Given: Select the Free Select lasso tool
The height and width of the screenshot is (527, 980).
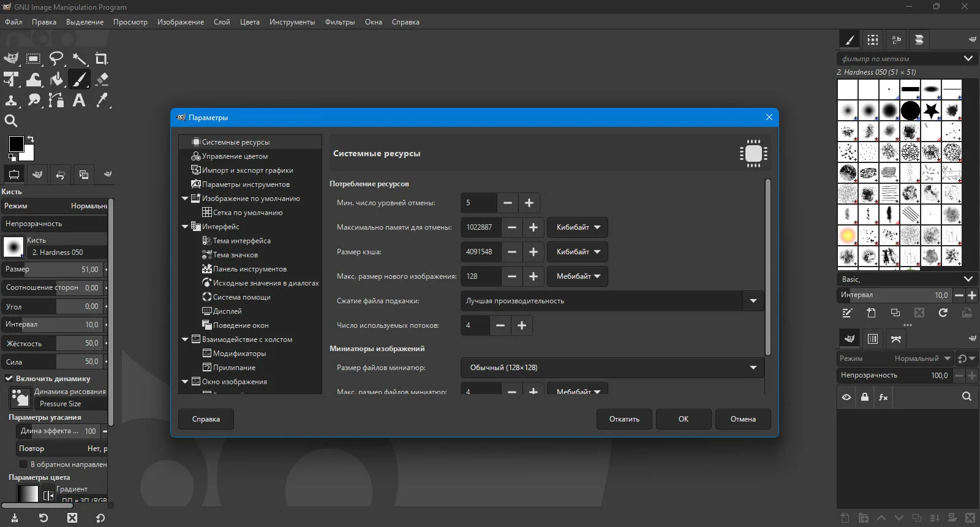Looking at the screenshot, I should pyautogui.click(x=56, y=59).
